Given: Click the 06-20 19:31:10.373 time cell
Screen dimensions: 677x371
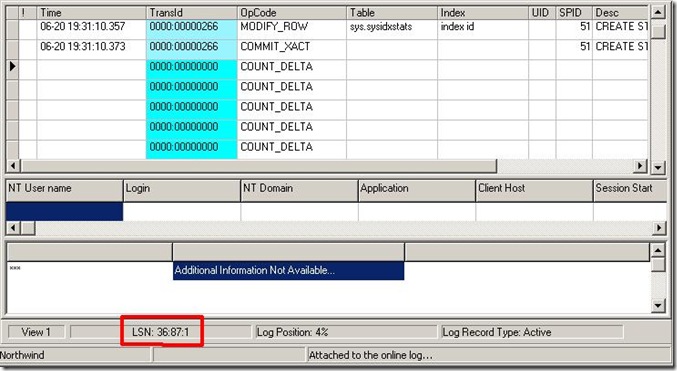Looking at the screenshot, I should pyautogui.click(x=91, y=50).
